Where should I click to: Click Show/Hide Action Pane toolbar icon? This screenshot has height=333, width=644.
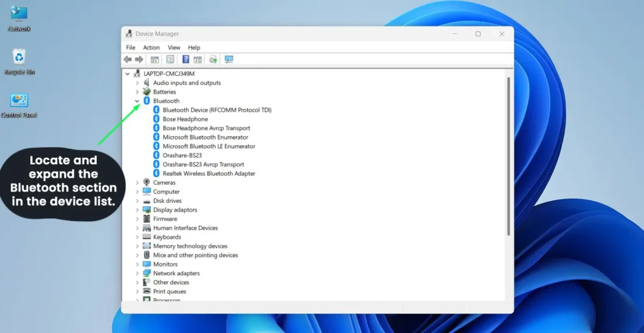pyautogui.click(x=197, y=60)
